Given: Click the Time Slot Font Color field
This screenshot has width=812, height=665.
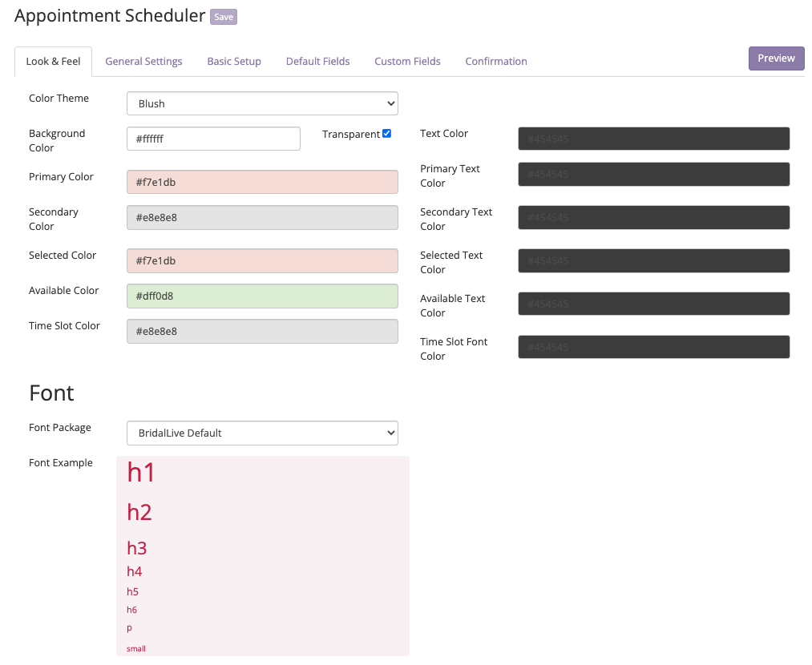Looking at the screenshot, I should click(x=653, y=347).
